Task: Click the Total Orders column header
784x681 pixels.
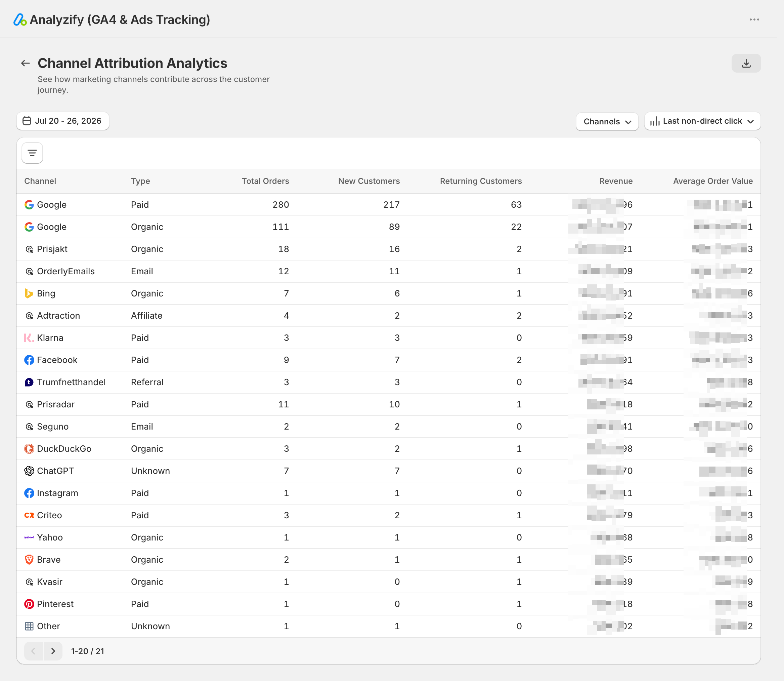Action: point(265,181)
